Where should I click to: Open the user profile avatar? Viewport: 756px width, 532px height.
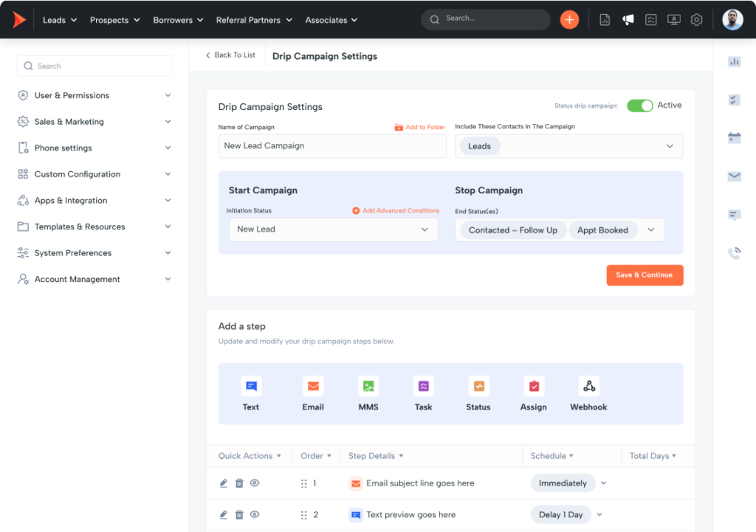[x=732, y=20]
